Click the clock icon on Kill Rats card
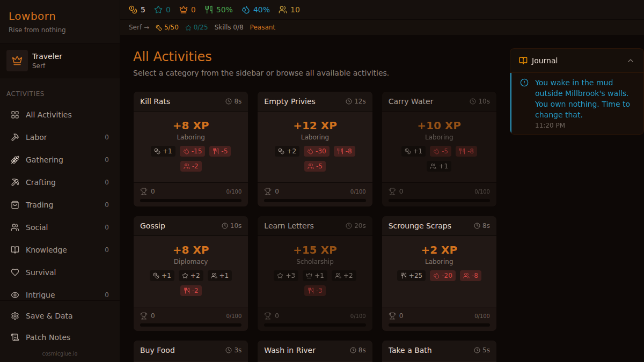644x362 pixels. click(x=229, y=101)
